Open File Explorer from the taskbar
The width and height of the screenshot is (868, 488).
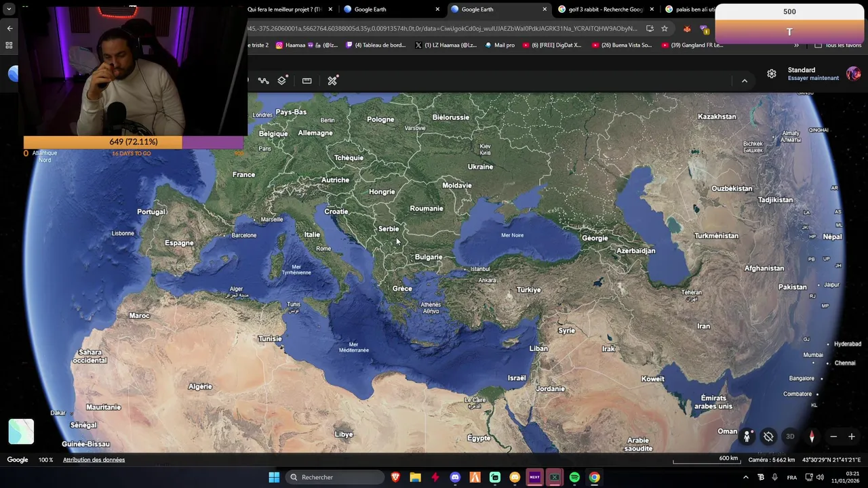pos(415,477)
